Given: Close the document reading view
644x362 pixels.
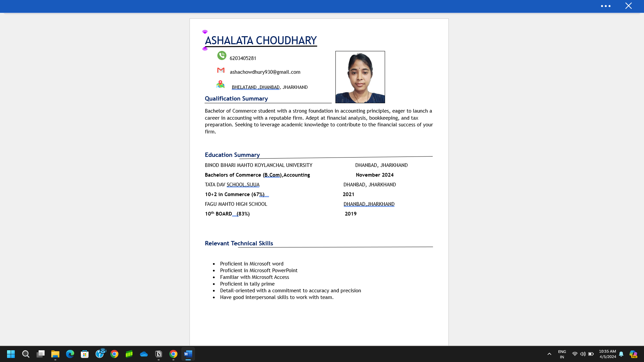Looking at the screenshot, I should 628,6.
